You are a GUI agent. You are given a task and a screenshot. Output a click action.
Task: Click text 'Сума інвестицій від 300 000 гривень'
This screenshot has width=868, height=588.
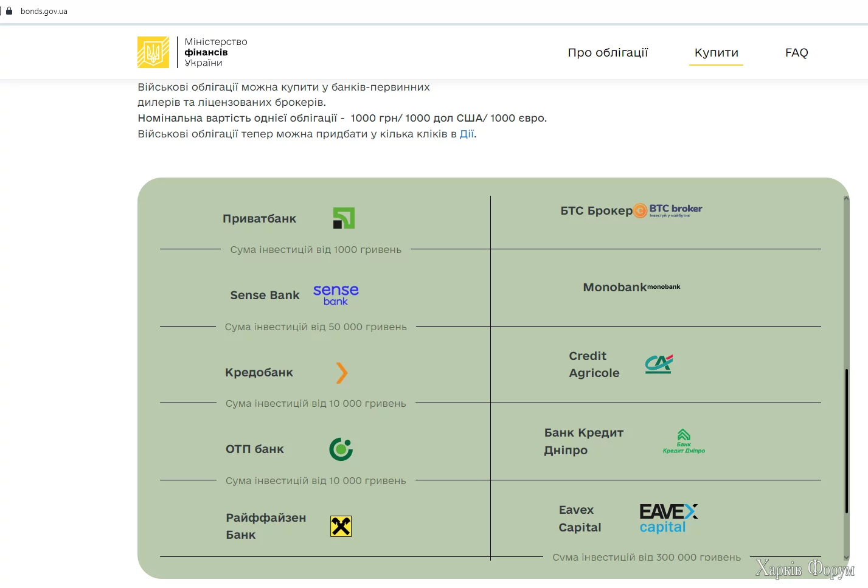point(647,558)
